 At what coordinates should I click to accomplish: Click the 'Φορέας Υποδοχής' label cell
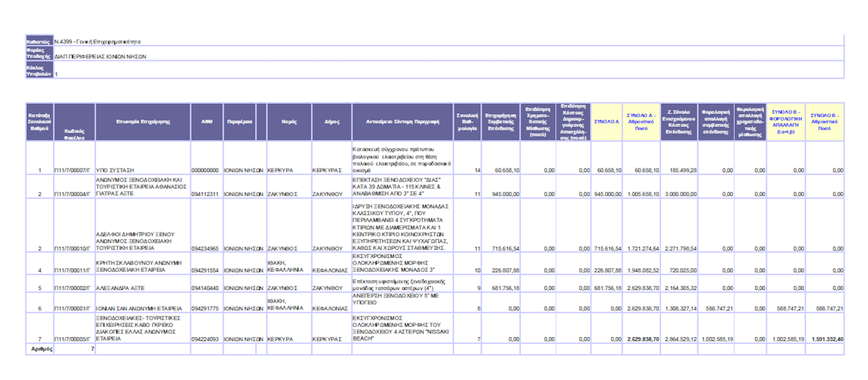click(39, 54)
